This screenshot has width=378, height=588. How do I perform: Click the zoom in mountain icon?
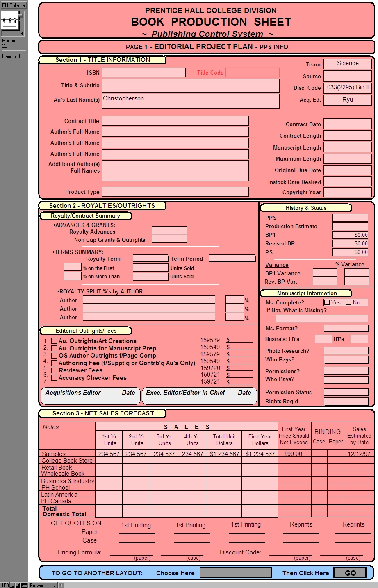point(18,586)
